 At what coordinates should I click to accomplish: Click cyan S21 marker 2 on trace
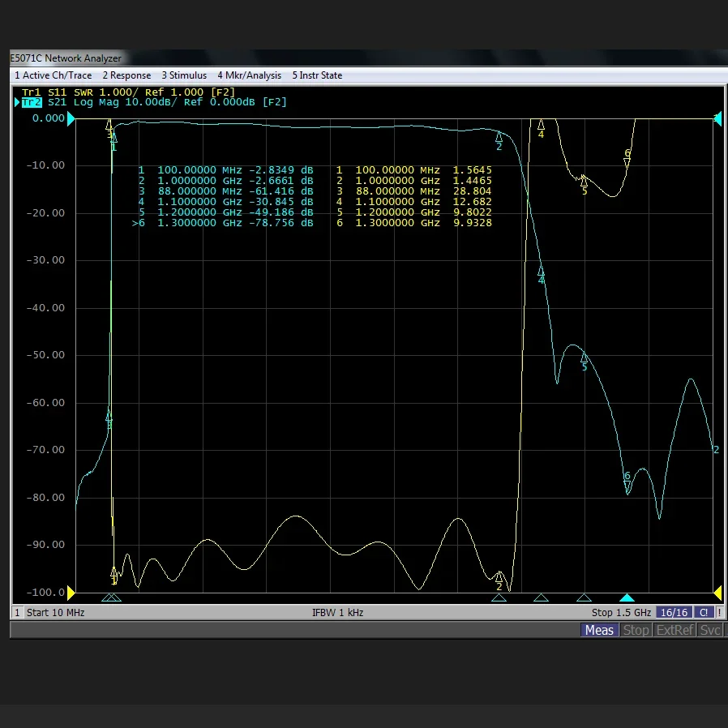click(499, 141)
